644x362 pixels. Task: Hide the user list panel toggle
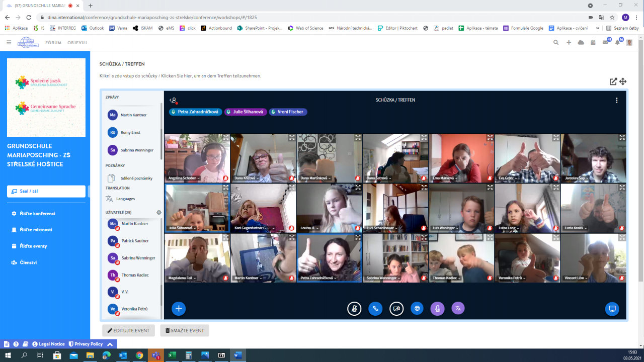coord(174,101)
